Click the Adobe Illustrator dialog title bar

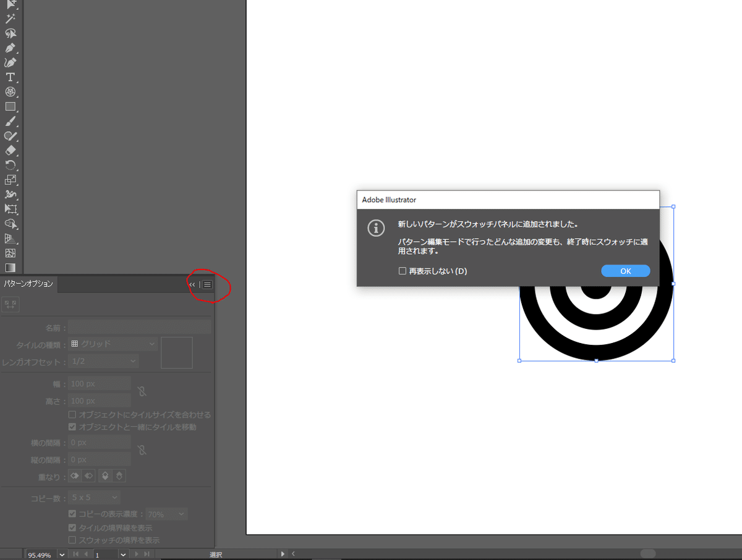click(x=508, y=200)
